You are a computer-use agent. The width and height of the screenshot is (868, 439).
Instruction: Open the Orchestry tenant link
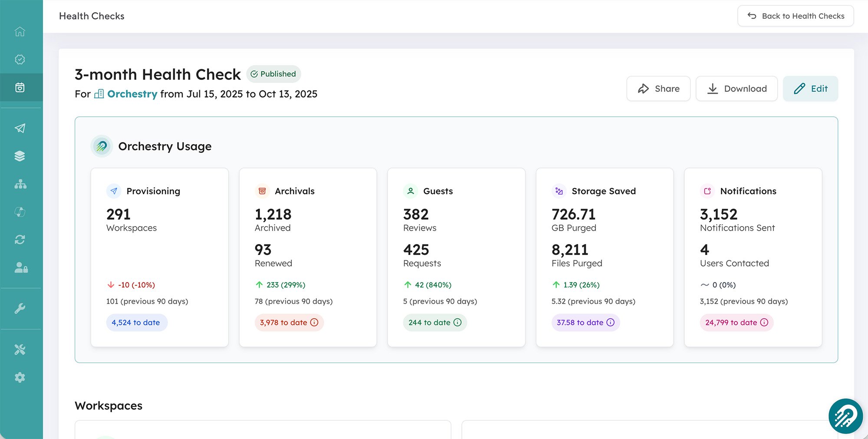(x=132, y=94)
